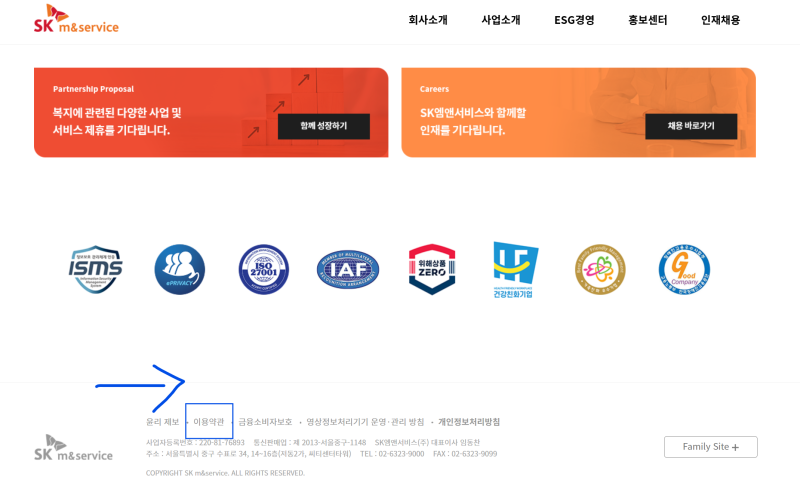Select the SK엠앤서비스와 함께할 banner text
Image resolution: width=800 pixels, height=495 pixels.
pyautogui.click(x=472, y=113)
